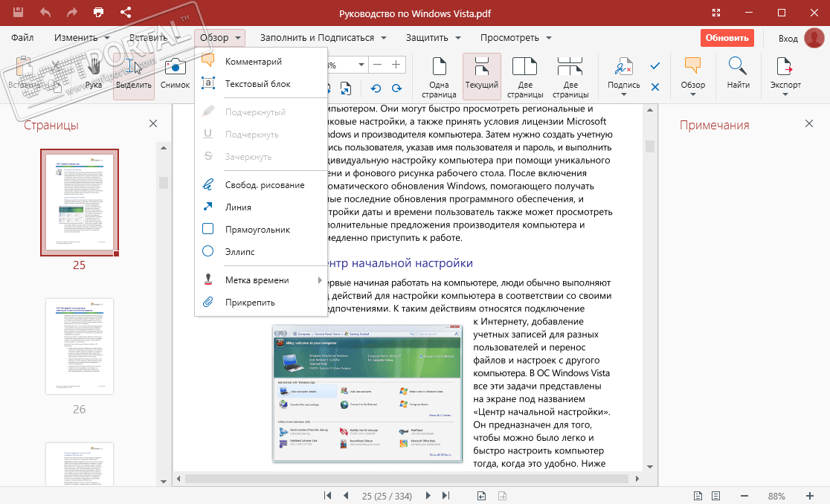Switch to single page view

pos(439,76)
